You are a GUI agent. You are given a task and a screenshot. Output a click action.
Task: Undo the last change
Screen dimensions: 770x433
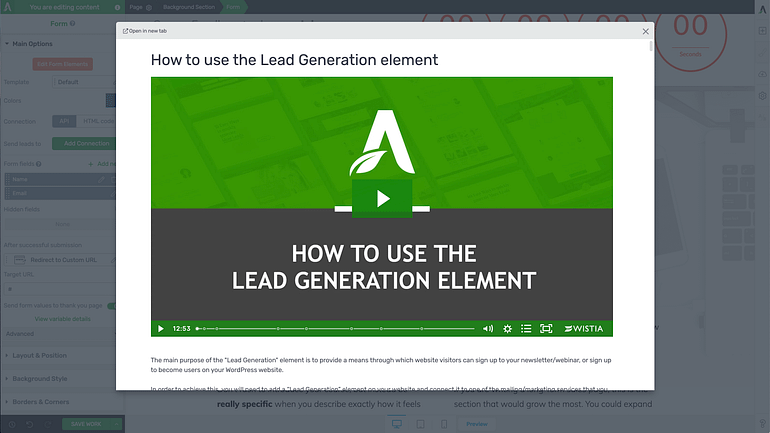pyautogui.click(x=30, y=424)
